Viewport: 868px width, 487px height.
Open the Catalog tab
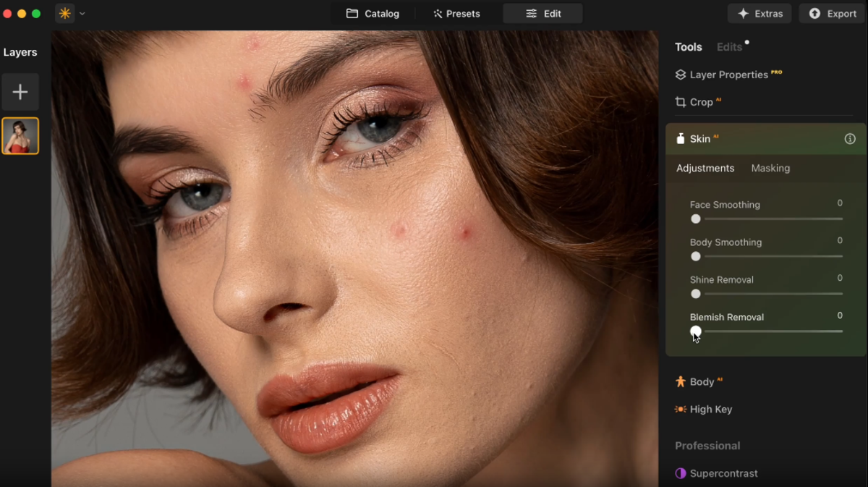[373, 14]
